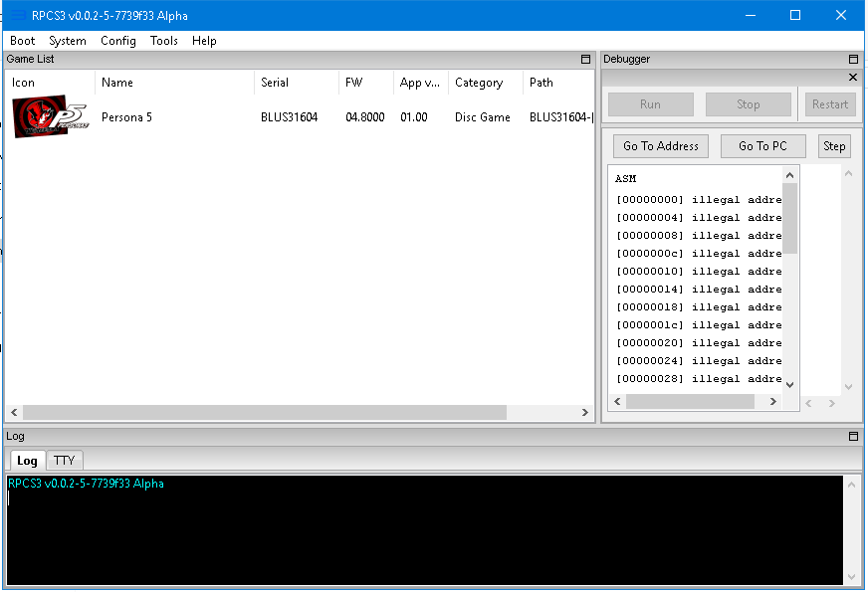Open the Help menu
The width and height of the screenshot is (868, 592).
click(204, 41)
